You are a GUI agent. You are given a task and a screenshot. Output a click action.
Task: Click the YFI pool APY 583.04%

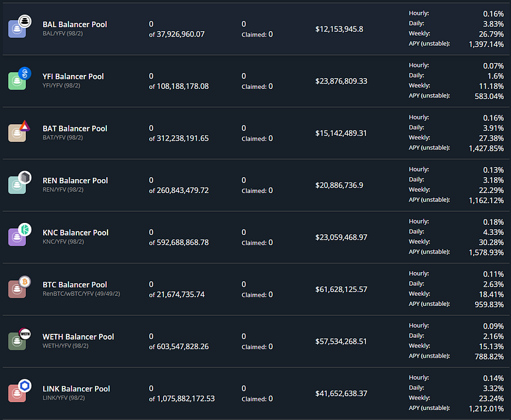489,96
